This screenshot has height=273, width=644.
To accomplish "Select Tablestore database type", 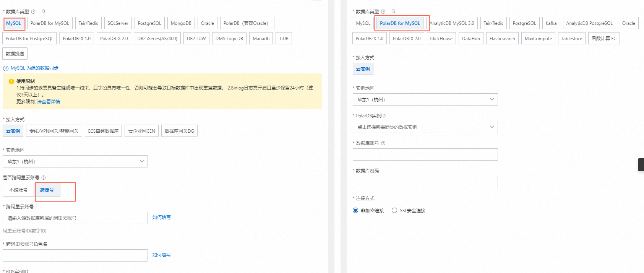I will (x=572, y=39).
